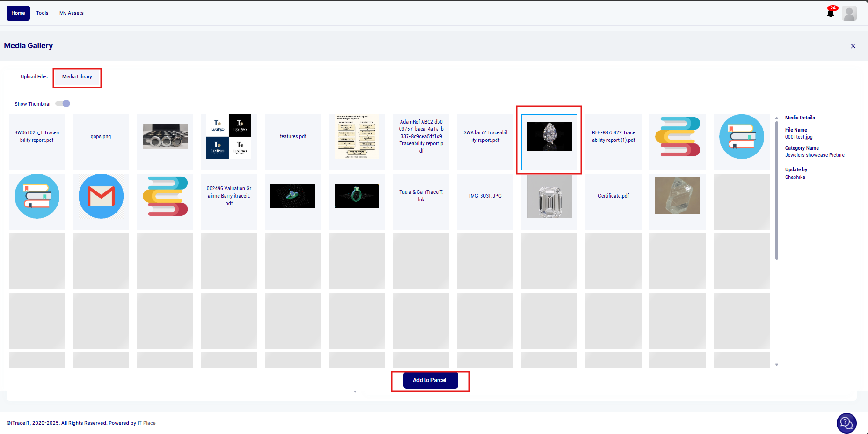Open the Tools menu
The height and width of the screenshot is (434, 868).
[42, 13]
